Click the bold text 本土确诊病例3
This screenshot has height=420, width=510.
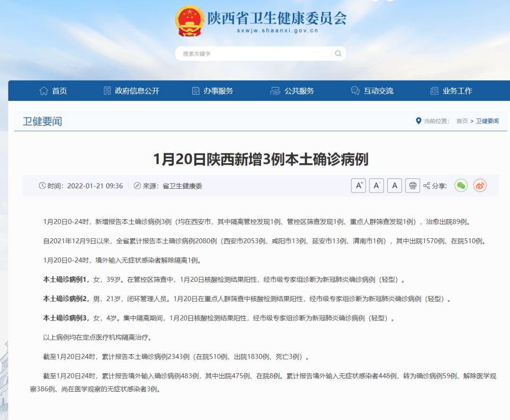pos(65,318)
